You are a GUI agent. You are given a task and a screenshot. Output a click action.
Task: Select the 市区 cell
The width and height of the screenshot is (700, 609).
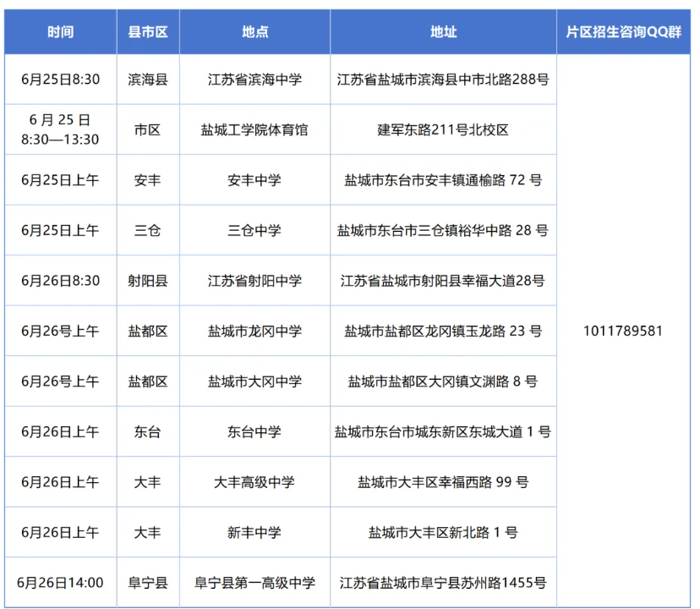148,130
